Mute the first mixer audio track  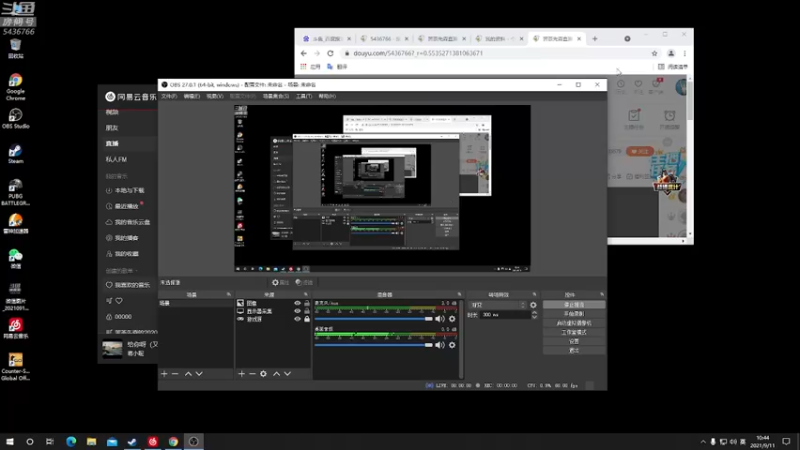(x=440, y=319)
